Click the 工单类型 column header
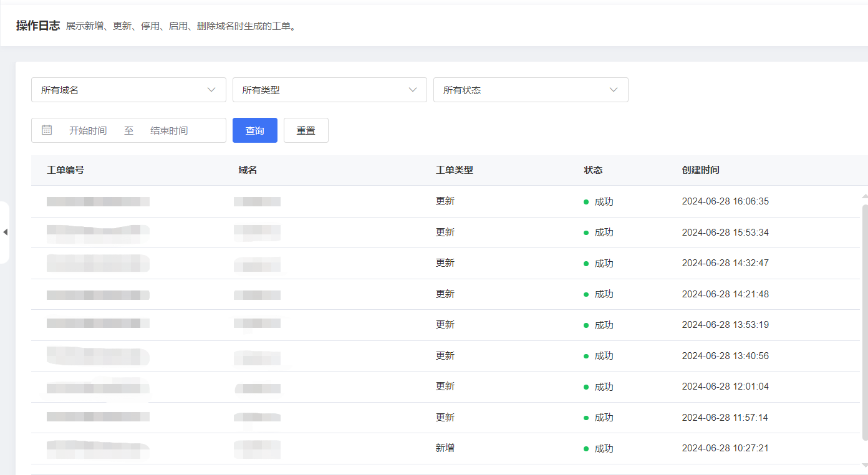 (455, 170)
